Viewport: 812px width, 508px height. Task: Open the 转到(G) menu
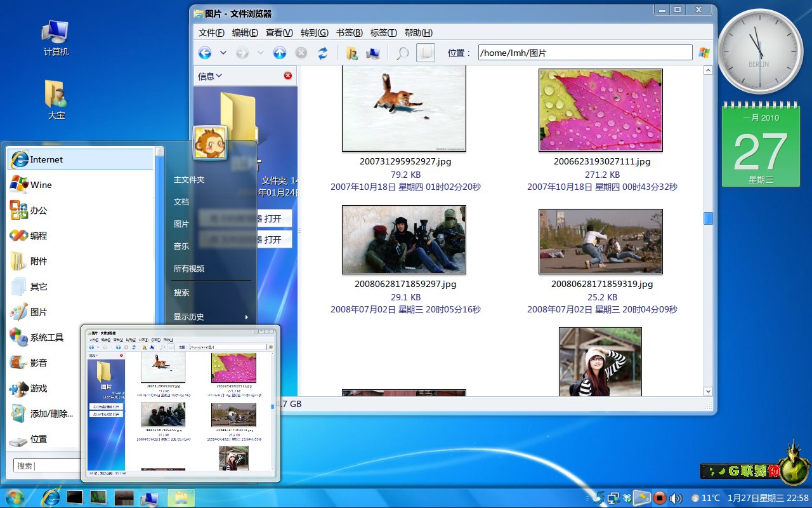pos(315,33)
